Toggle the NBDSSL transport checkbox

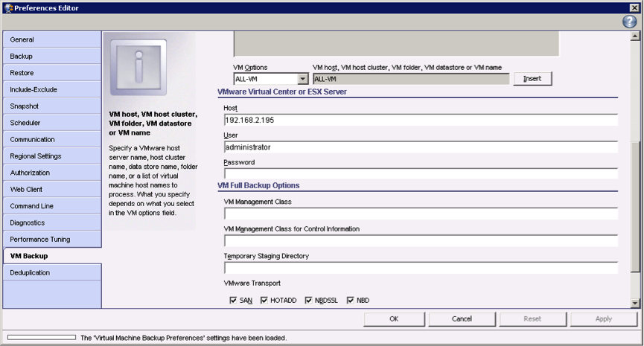308,301
